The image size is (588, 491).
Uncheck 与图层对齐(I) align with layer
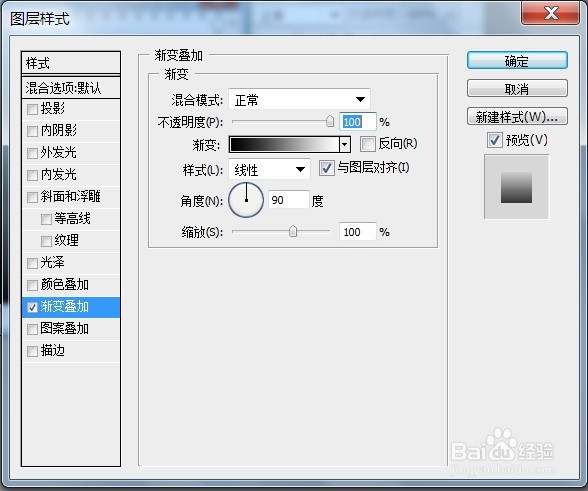pyautogui.click(x=326, y=168)
